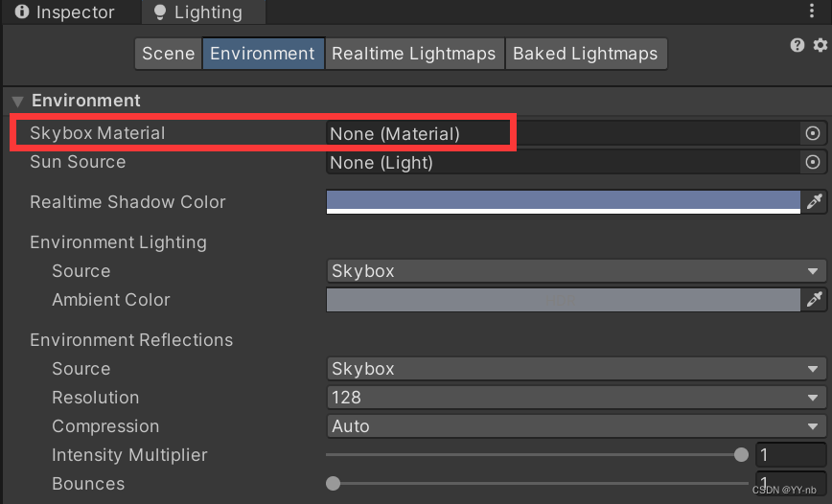Open the Skybox Material object picker
This screenshot has width=832, height=504.
coord(813,133)
